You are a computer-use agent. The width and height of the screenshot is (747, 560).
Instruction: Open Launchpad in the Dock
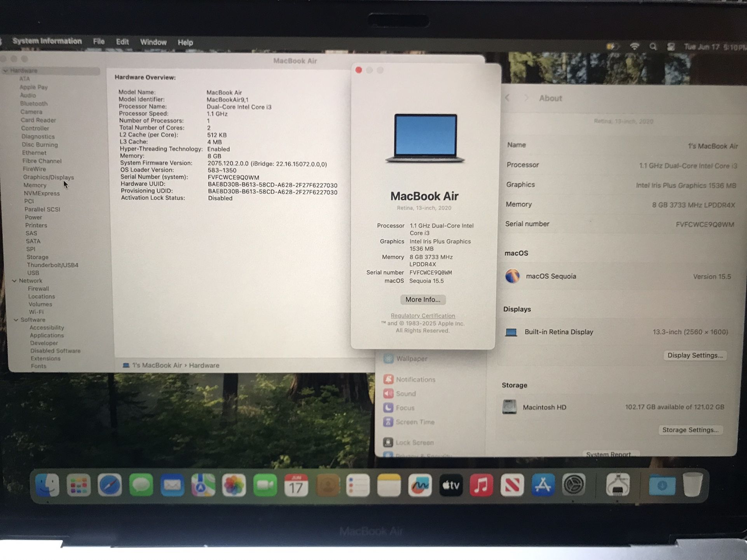click(x=79, y=485)
